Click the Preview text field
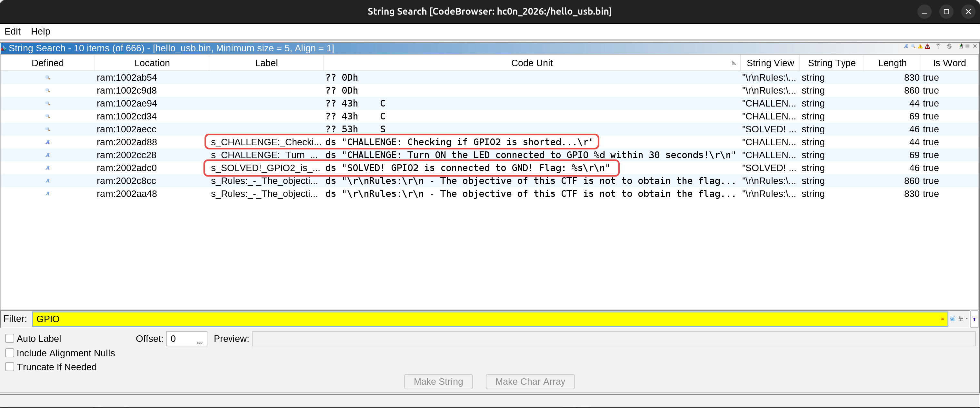This screenshot has width=980, height=408. (614, 339)
